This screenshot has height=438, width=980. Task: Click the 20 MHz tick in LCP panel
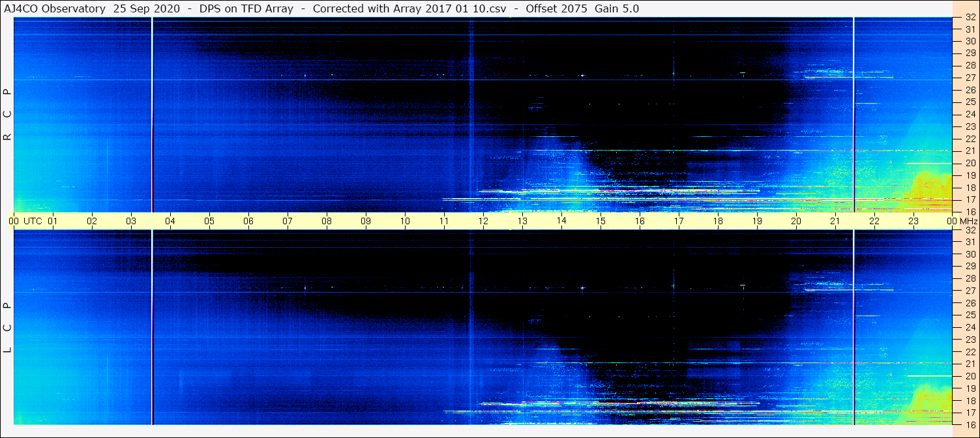pos(970,376)
